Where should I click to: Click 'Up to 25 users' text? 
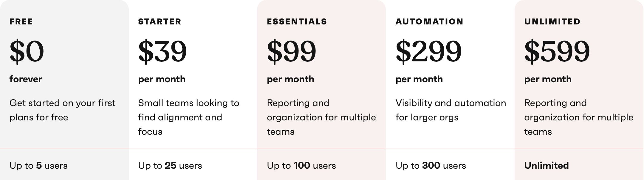click(x=170, y=165)
